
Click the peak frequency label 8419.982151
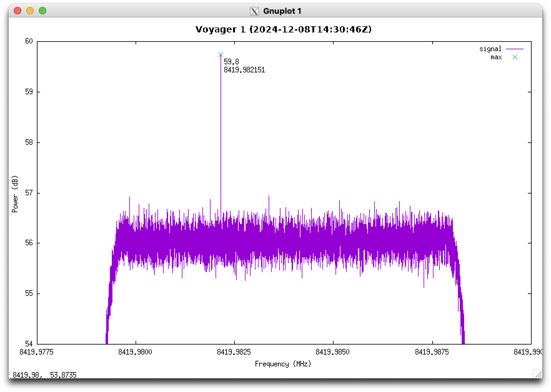click(x=244, y=70)
